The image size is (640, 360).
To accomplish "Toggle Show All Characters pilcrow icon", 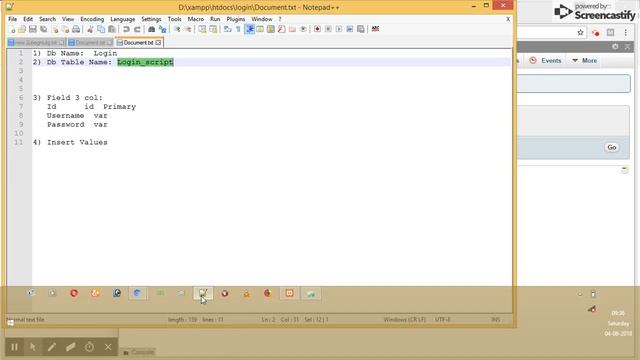I will [238, 29].
